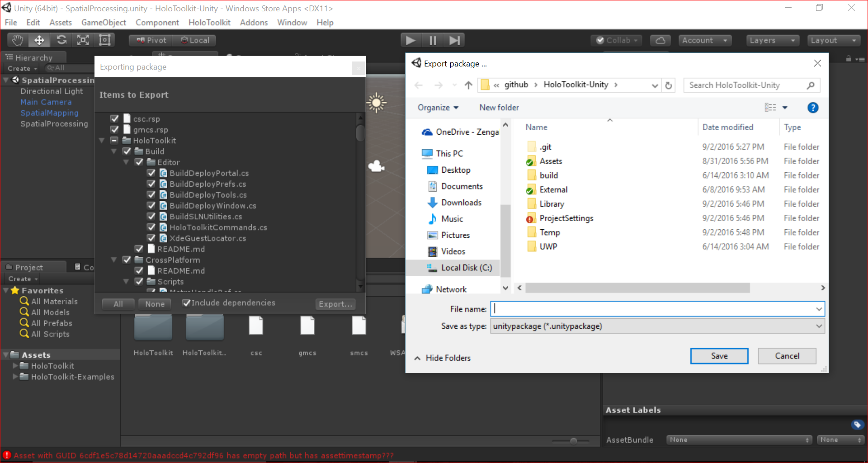
Task: Open the GameObject menu
Action: [104, 23]
